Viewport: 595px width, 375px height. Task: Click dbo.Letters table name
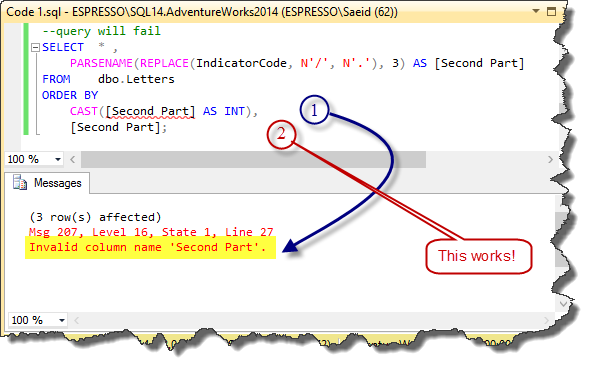click(136, 79)
